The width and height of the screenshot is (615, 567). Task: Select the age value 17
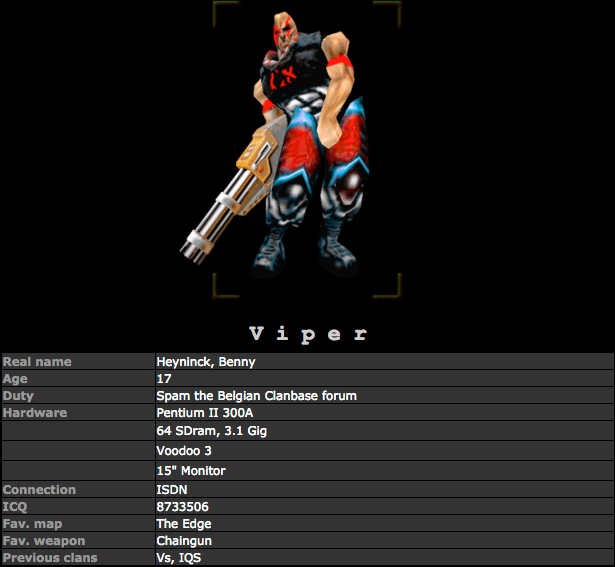click(164, 379)
